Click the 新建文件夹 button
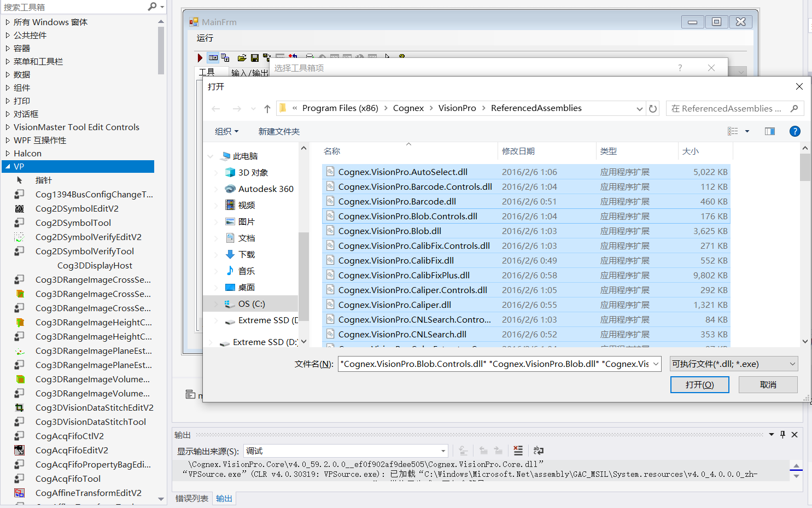Image resolution: width=812 pixels, height=508 pixels. 279,131
